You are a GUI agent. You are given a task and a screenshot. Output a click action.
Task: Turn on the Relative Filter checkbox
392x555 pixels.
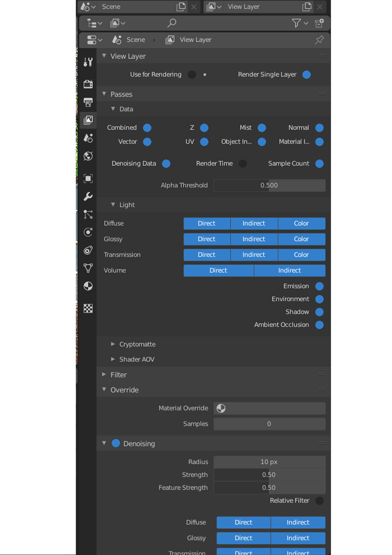tap(319, 501)
